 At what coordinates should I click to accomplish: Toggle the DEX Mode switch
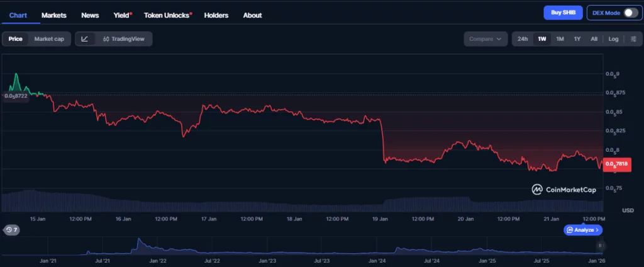click(x=630, y=13)
